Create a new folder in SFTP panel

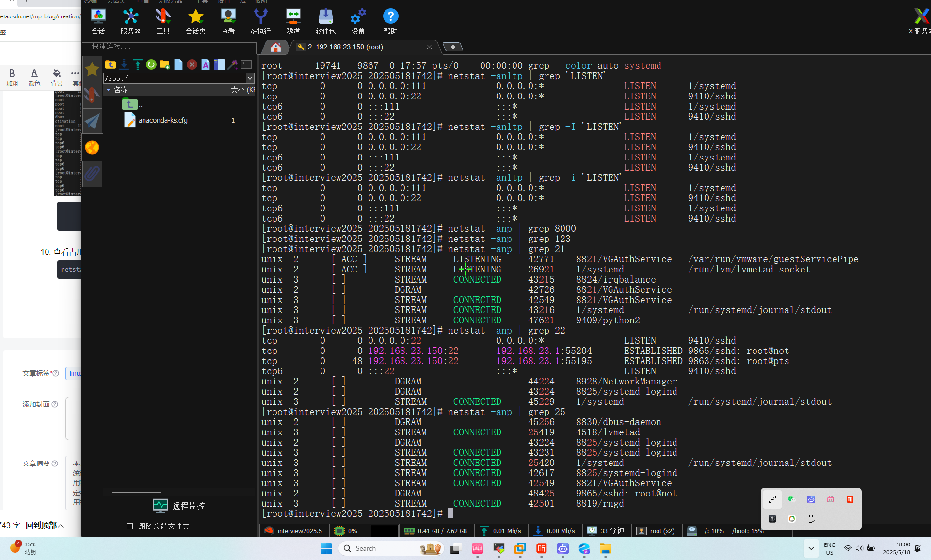pyautogui.click(x=164, y=64)
